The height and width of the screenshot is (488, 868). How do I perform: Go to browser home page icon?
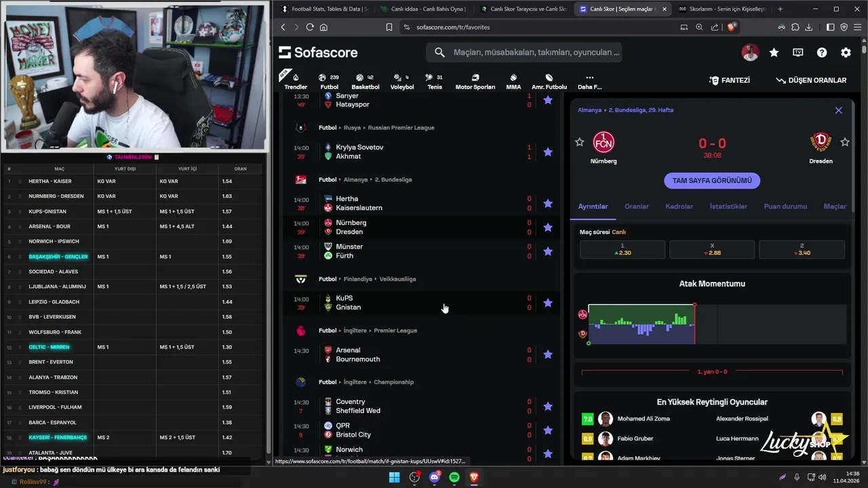(324, 27)
